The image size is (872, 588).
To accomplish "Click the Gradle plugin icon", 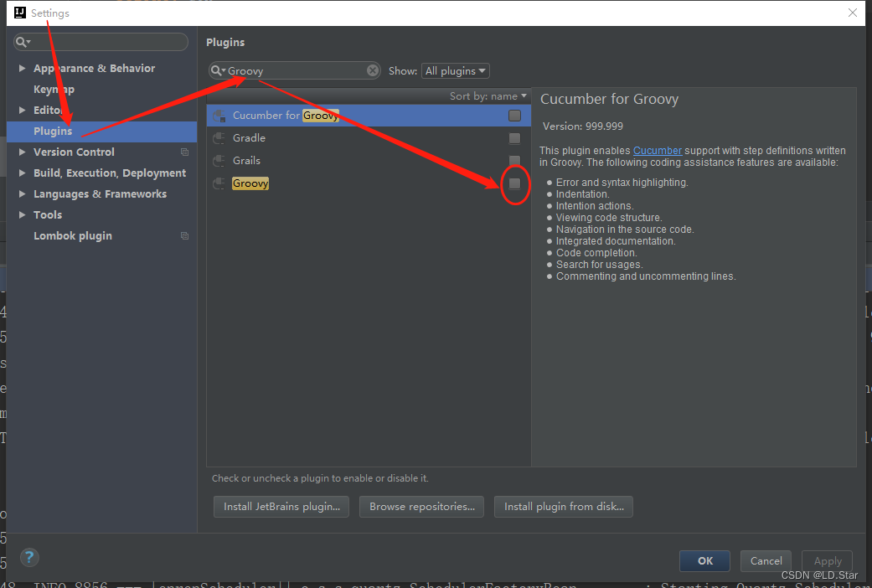I will [219, 138].
